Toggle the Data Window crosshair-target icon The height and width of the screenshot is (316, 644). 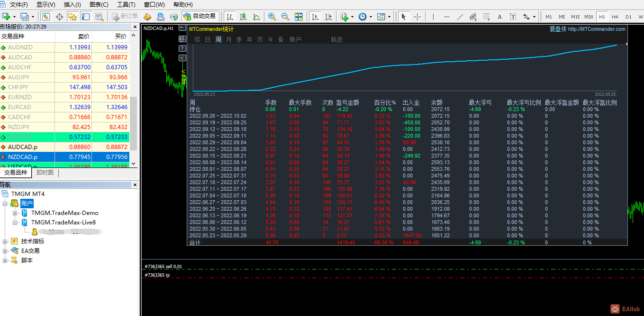coord(59,17)
